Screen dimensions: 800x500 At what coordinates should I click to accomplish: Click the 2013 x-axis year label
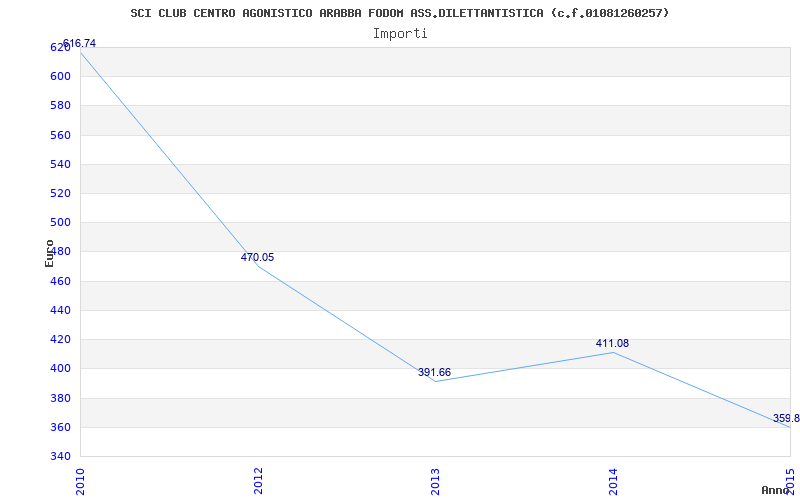435,481
